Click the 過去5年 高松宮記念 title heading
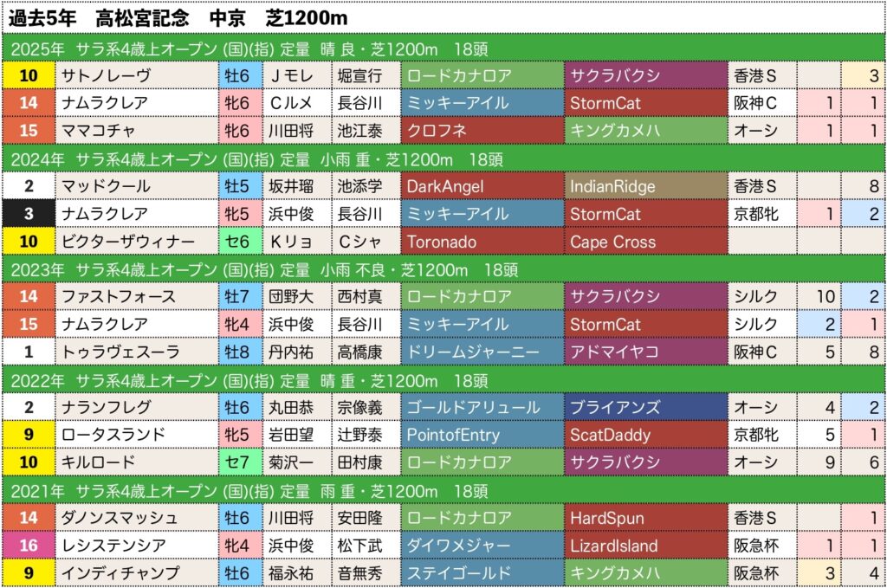Screen dimensions: 887x588 pyautogui.click(x=180, y=16)
